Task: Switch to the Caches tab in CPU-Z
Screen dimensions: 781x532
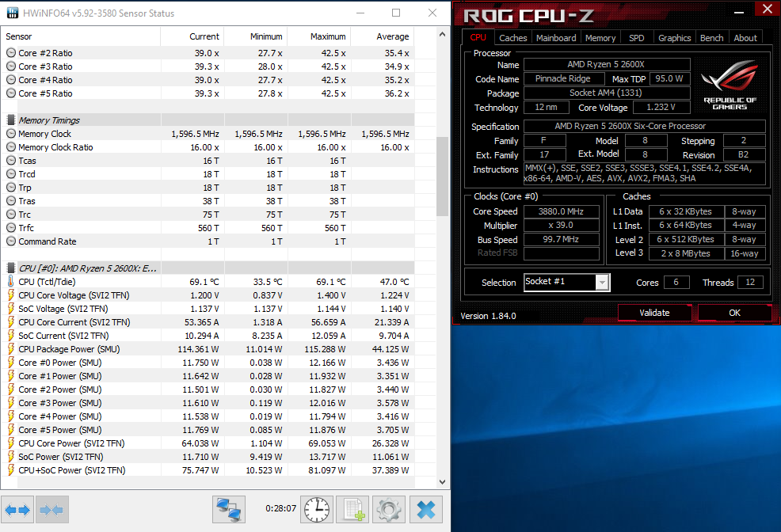Action: 513,38
